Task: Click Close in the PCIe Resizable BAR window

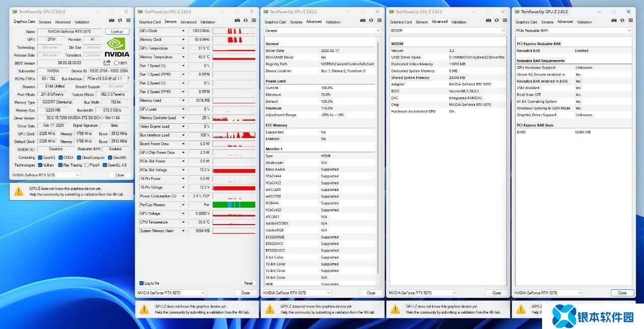Action: click(x=622, y=293)
